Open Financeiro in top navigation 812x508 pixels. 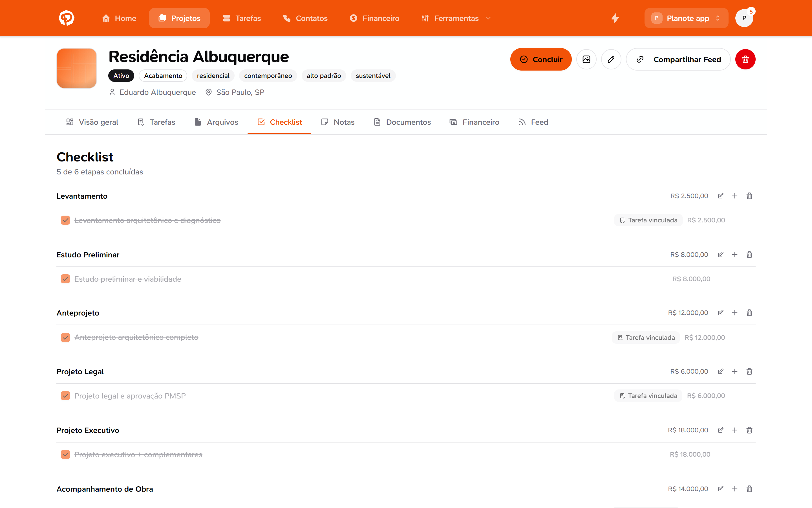coord(374,18)
